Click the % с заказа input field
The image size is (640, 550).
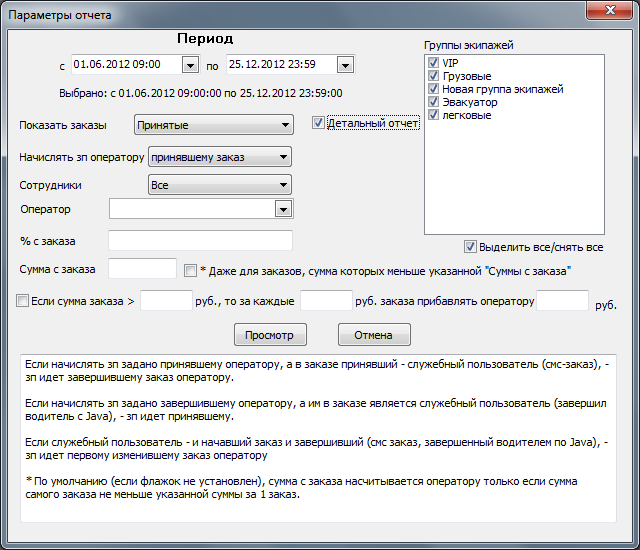[199, 241]
